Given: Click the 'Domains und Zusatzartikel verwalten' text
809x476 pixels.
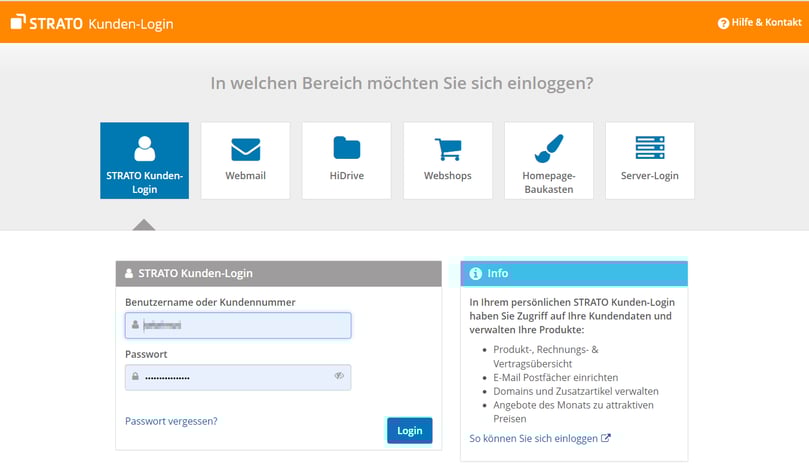Looking at the screenshot, I should click(576, 391).
